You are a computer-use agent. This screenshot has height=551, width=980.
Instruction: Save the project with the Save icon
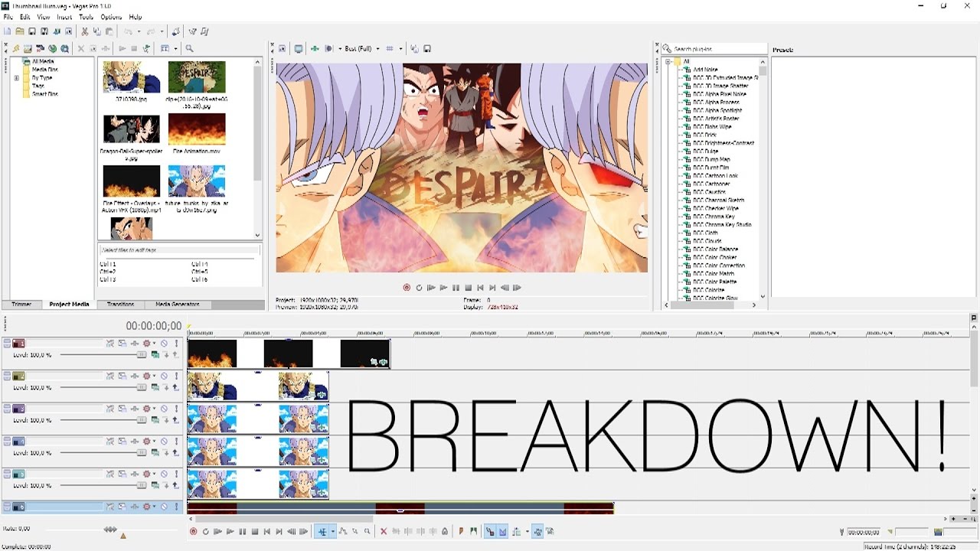[x=32, y=31]
